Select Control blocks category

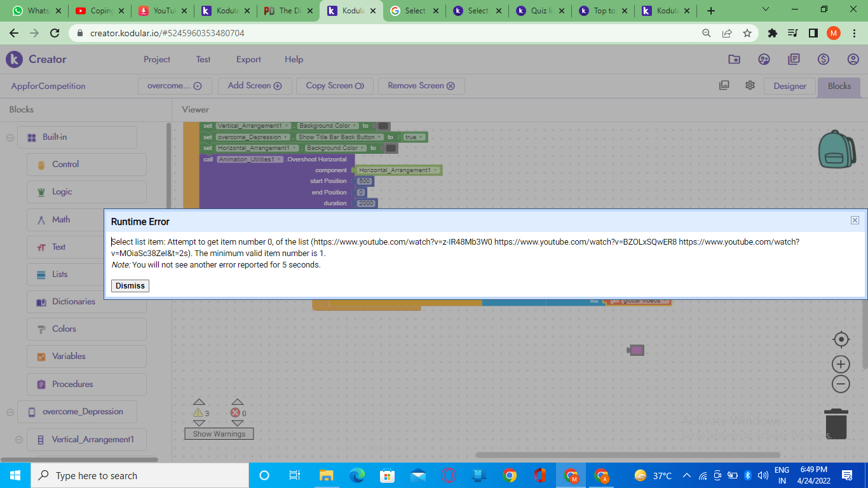click(86, 165)
